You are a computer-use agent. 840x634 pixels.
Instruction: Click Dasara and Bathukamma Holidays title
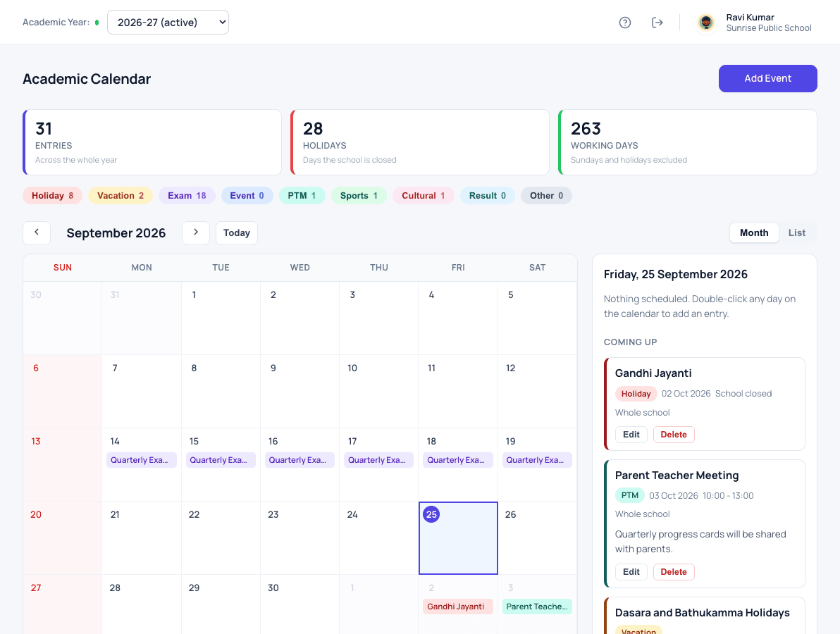703,613
